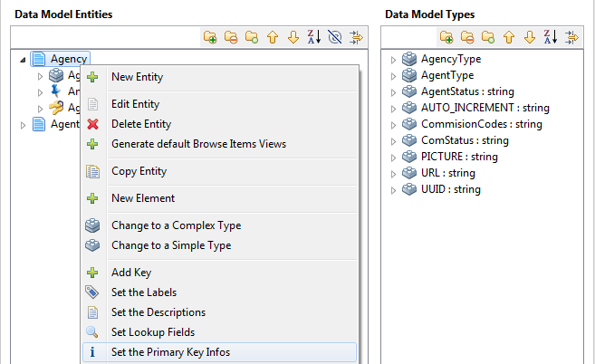Expand the CommisionCodes : string type

click(393, 125)
